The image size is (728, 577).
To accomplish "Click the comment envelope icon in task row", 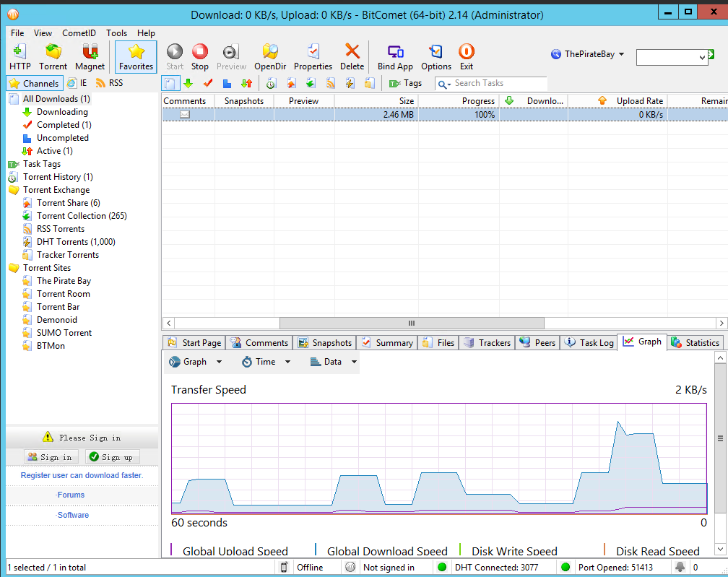I will [185, 114].
